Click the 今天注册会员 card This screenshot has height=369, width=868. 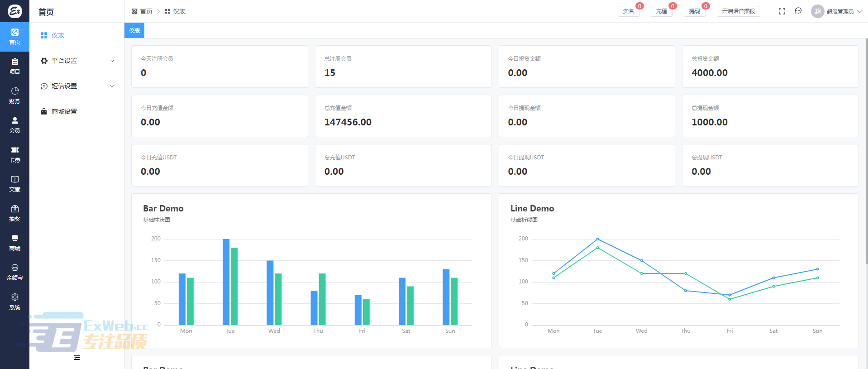click(219, 67)
